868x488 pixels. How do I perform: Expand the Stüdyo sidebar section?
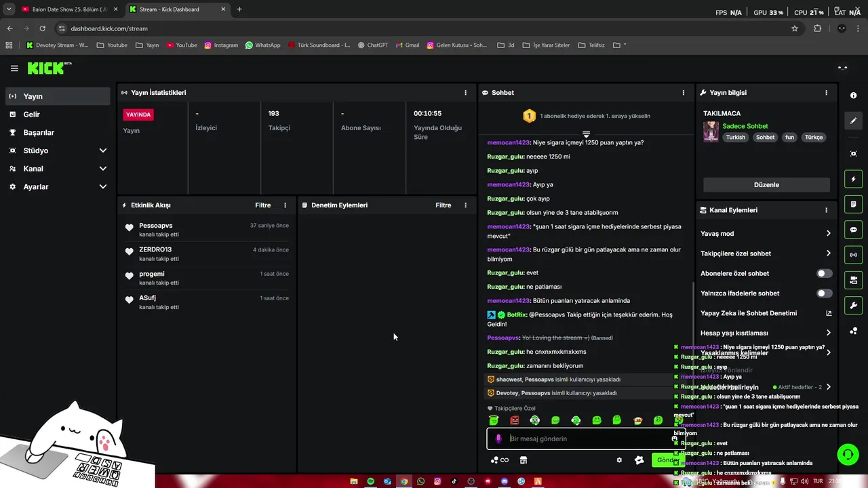pyautogui.click(x=58, y=150)
